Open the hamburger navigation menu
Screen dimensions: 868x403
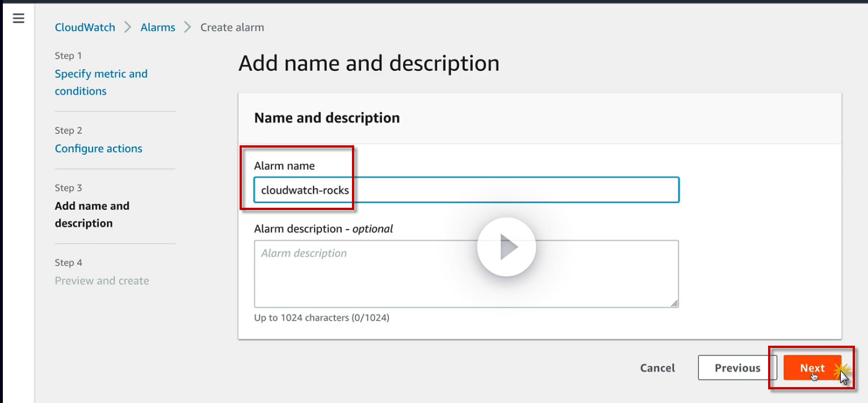19,19
